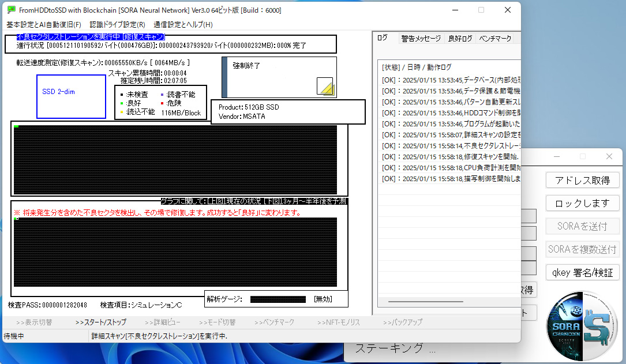Click the SSD 2-dim drive box
This screenshot has height=364, width=626.
[71, 96]
